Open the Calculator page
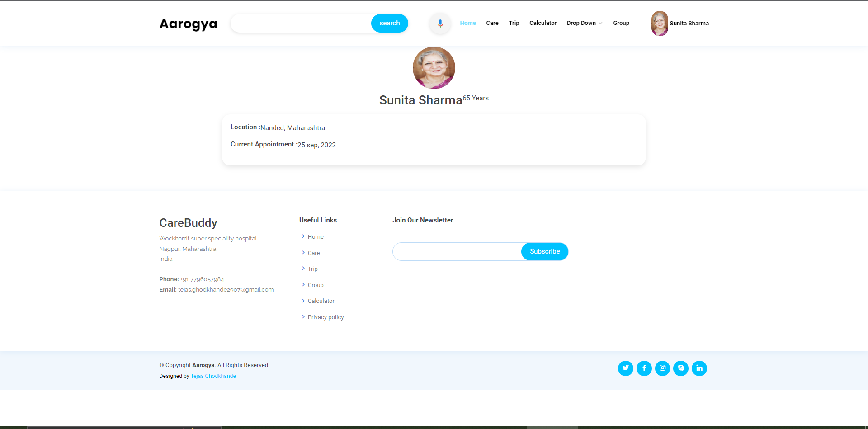This screenshot has width=868, height=429. [x=542, y=23]
